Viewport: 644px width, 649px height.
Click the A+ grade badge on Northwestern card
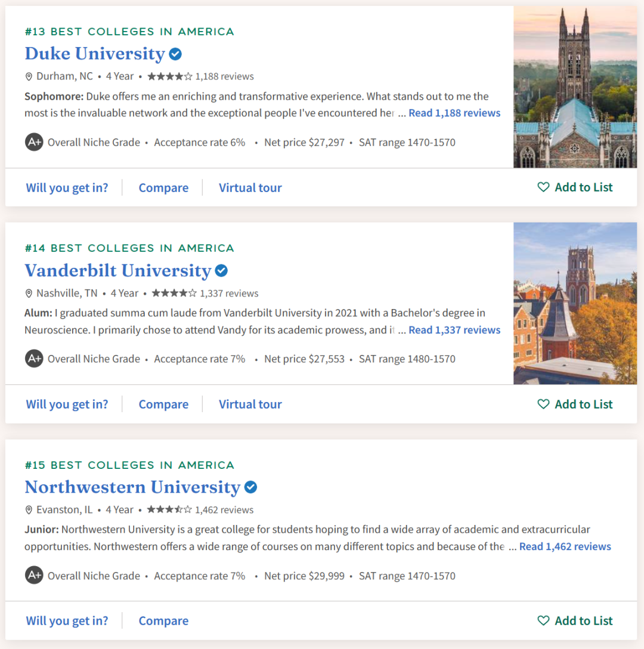[x=34, y=575]
